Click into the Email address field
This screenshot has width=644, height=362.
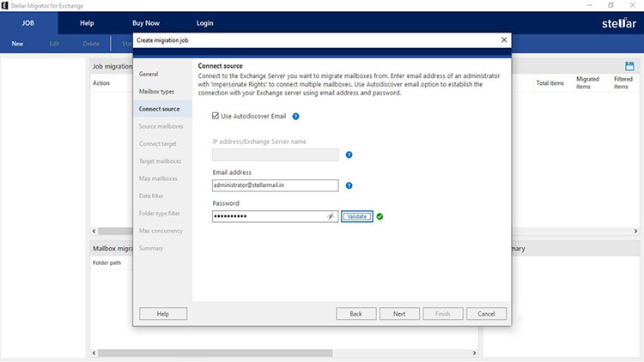click(275, 185)
